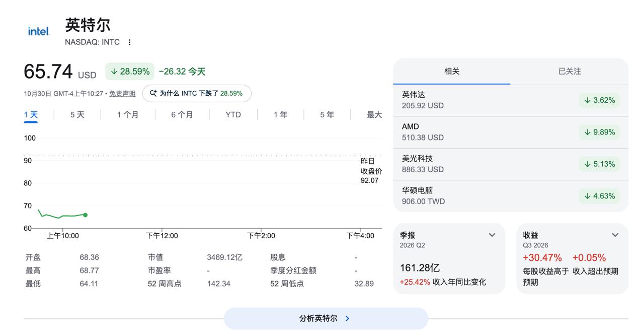644x336 pixels.
Task: Click the 52 周低点 value 32.89
Action: point(364,284)
